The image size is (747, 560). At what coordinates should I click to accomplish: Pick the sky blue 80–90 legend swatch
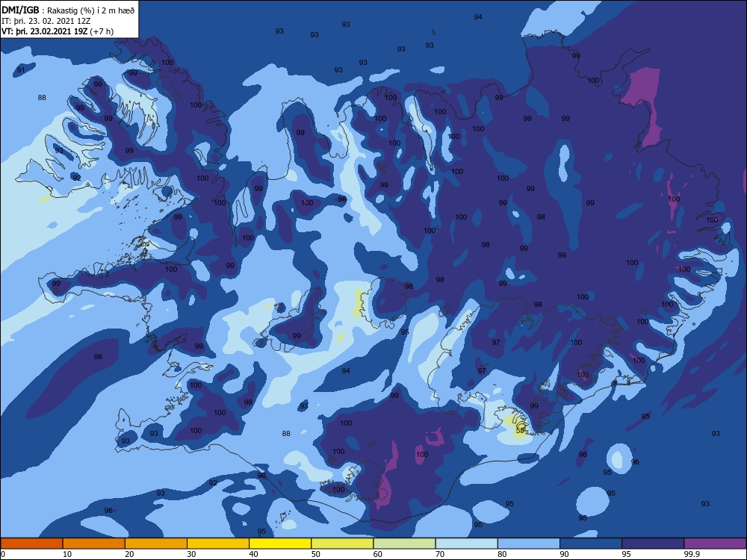(x=529, y=544)
